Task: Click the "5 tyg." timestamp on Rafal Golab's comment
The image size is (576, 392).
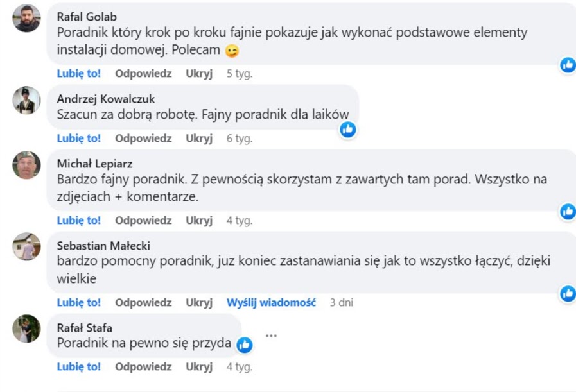Action: [x=240, y=73]
